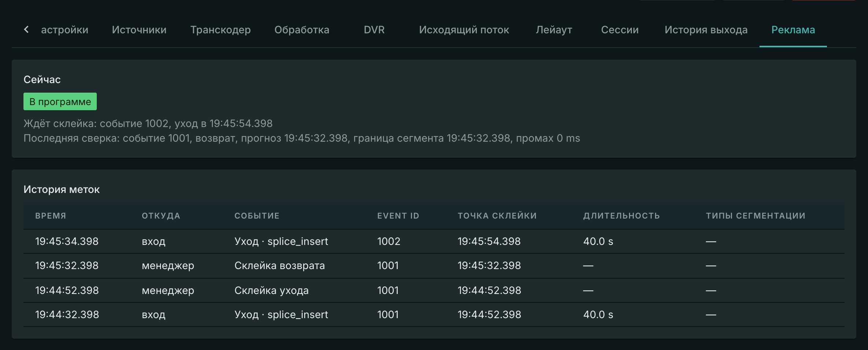This screenshot has height=350, width=868.
Task: Click 'вход' source in the 19:45:34.398 row
Action: pos(154,241)
